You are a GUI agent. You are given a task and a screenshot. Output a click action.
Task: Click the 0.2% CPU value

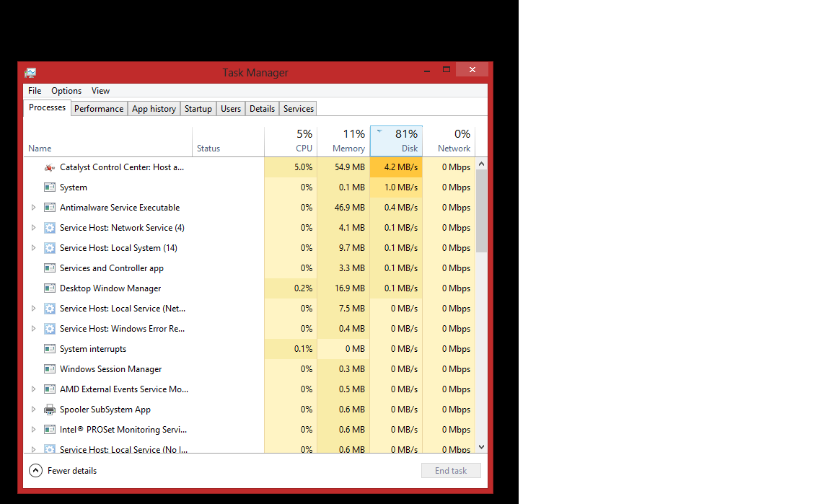[303, 288]
